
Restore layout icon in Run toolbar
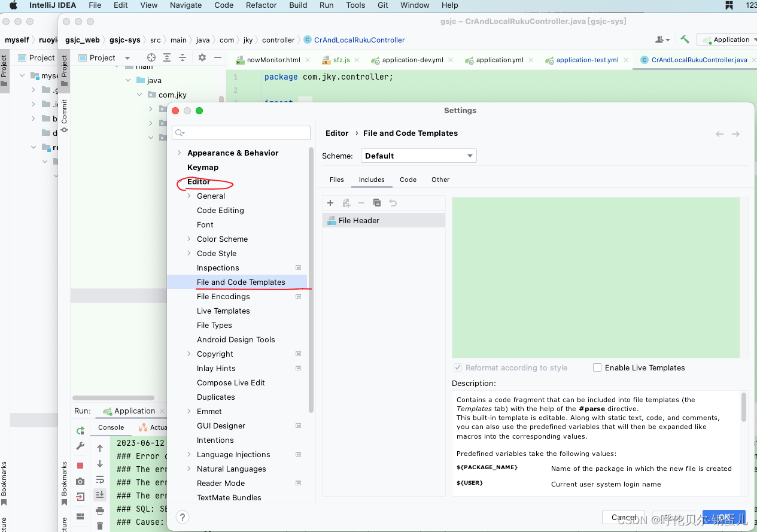coord(80,516)
